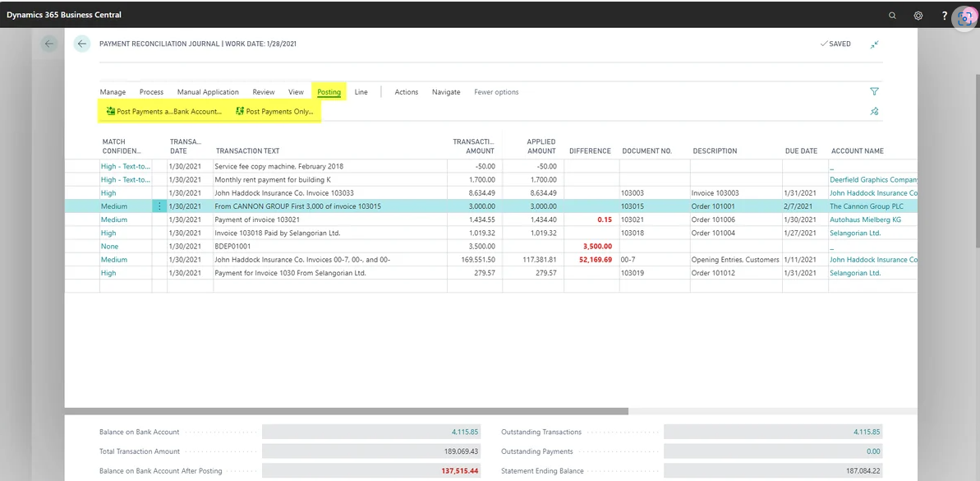This screenshot has height=481, width=980.
Task: Click High - Text-to match for Service fee row
Action: point(126,166)
